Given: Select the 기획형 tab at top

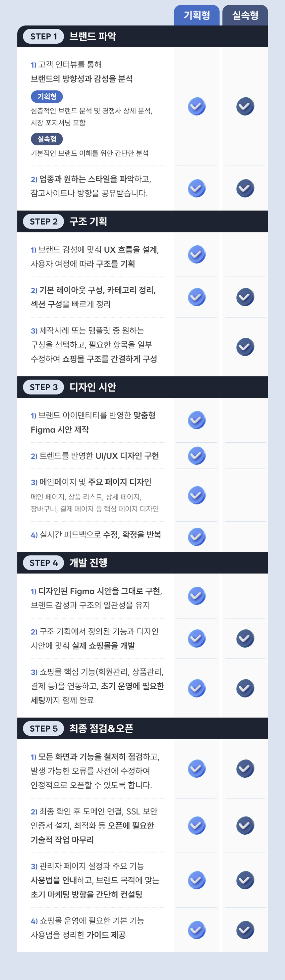Looking at the screenshot, I should coord(197,15).
